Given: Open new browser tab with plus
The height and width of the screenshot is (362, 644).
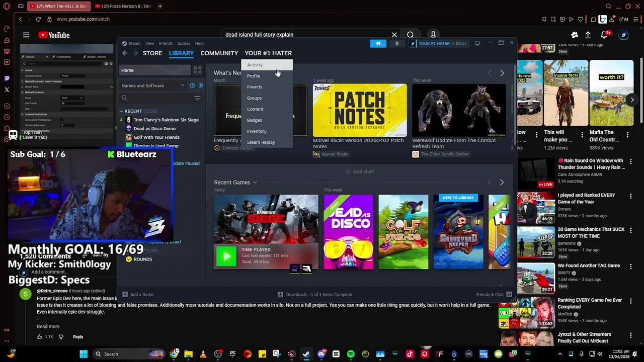Looking at the screenshot, I should tap(160, 6).
